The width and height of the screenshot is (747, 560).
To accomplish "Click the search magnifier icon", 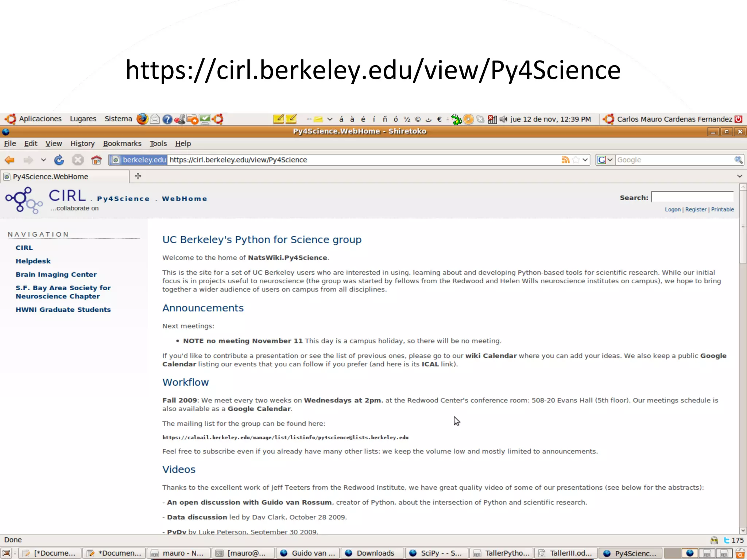I will click(738, 160).
